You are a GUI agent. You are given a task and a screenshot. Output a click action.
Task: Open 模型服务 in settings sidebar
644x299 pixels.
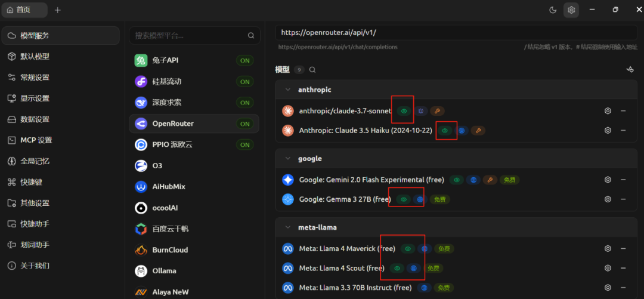click(x=61, y=36)
